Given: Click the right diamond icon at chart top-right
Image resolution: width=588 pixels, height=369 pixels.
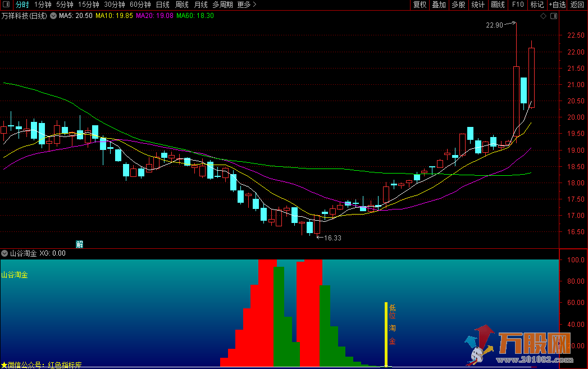Looking at the screenshot, I should tap(553, 16).
